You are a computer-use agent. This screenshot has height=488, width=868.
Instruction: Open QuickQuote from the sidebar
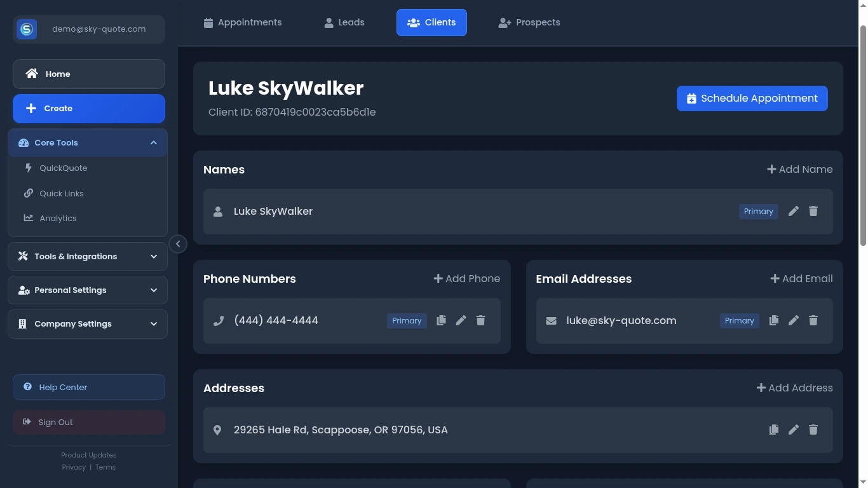pyautogui.click(x=63, y=168)
